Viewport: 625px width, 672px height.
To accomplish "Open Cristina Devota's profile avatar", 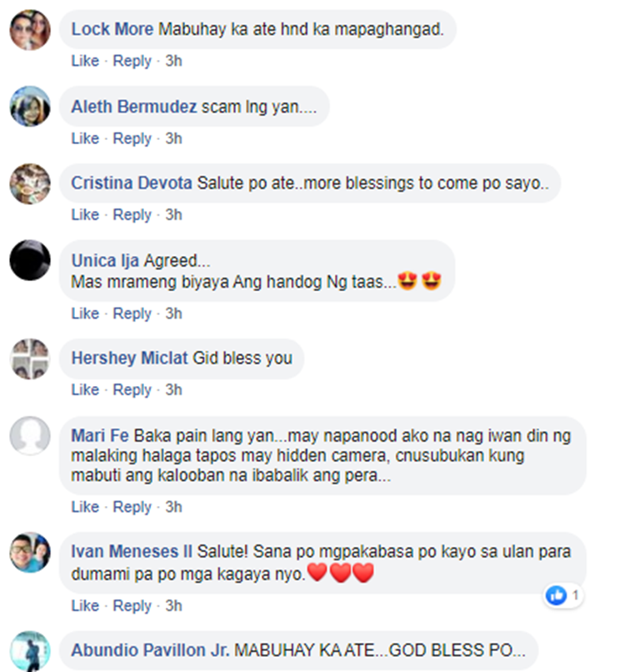I will (30, 184).
